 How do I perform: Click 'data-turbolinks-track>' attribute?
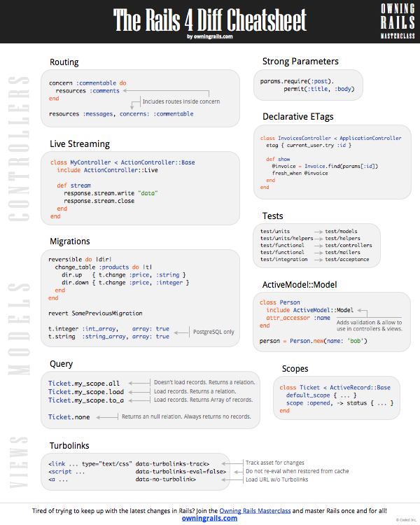pyautogui.click(x=172, y=463)
